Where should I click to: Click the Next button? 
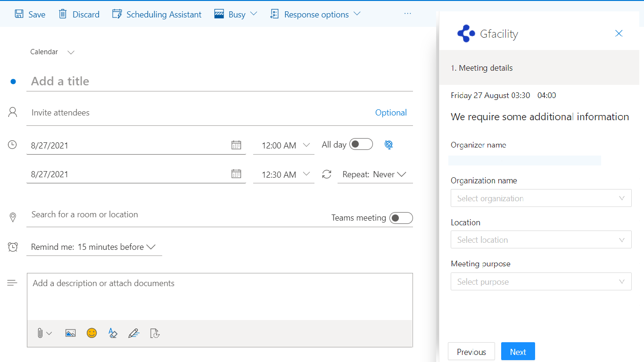click(518, 352)
